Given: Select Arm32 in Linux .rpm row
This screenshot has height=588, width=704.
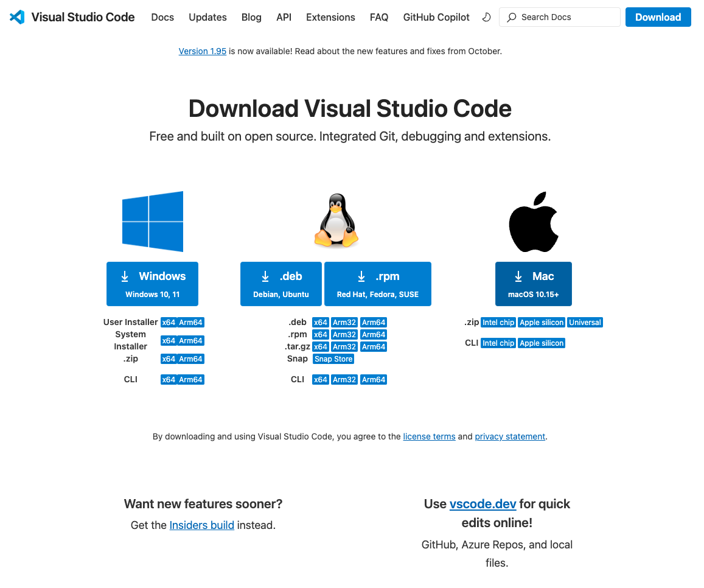Looking at the screenshot, I should (344, 335).
